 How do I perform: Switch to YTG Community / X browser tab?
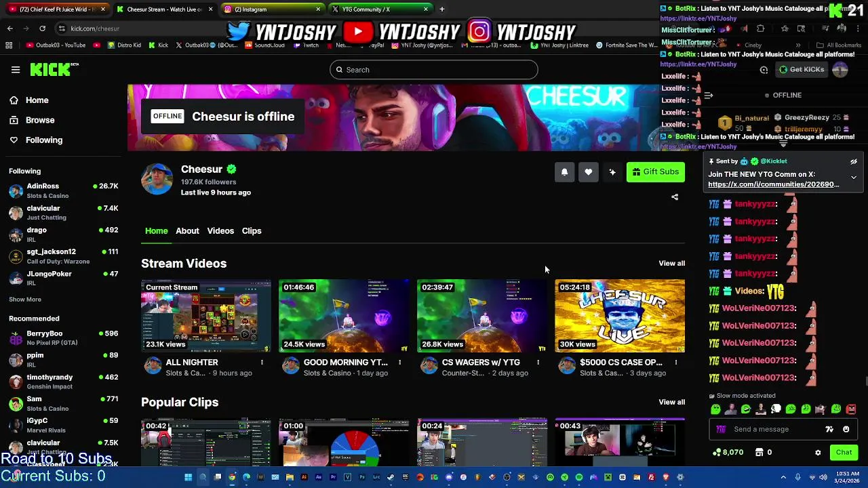point(380,9)
